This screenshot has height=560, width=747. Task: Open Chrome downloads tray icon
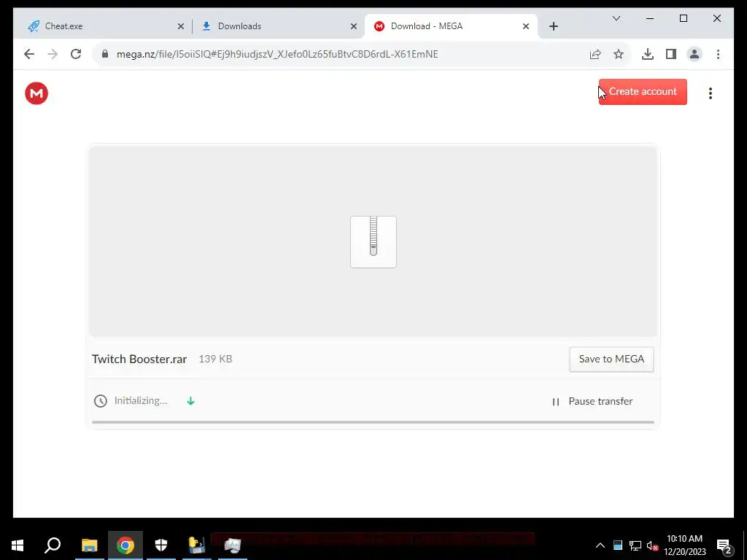(648, 54)
